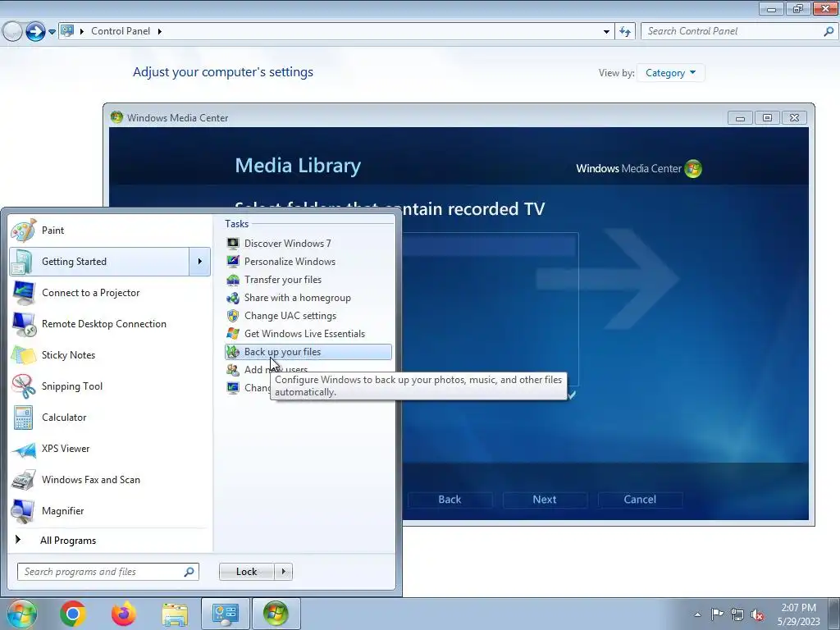The image size is (840, 630).
Task: Expand arrow after Control Panel breadcrumb
Action: [160, 31]
